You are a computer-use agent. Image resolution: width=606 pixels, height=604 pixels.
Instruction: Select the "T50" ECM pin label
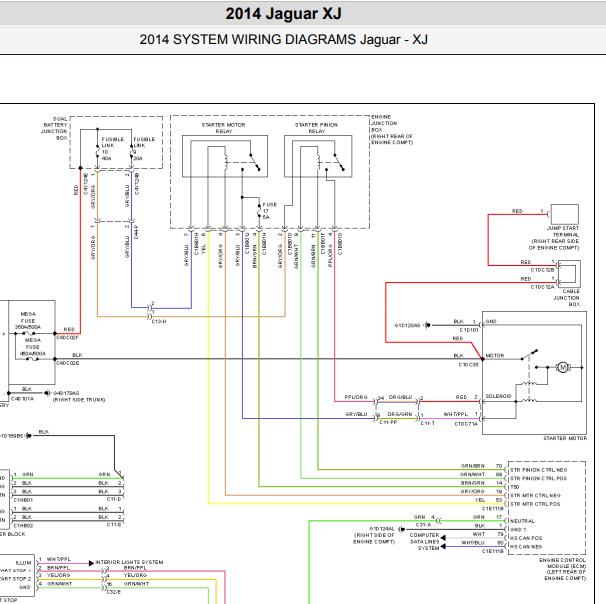515,487
